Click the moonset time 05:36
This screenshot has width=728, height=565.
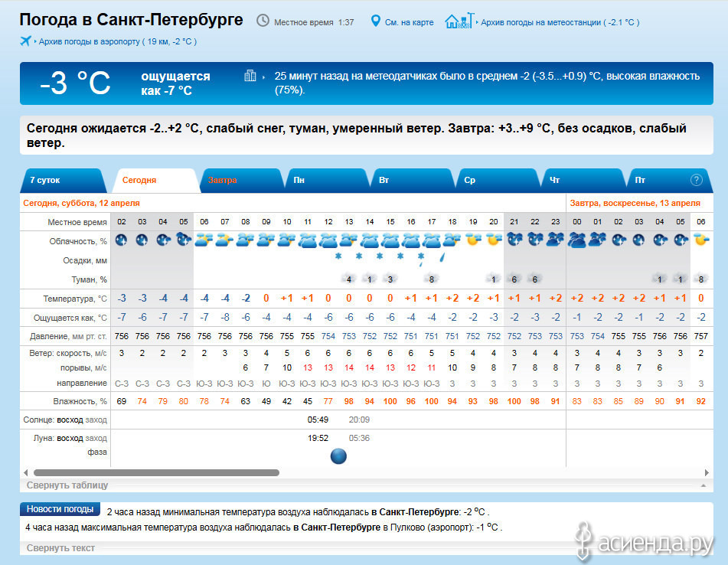359,438
